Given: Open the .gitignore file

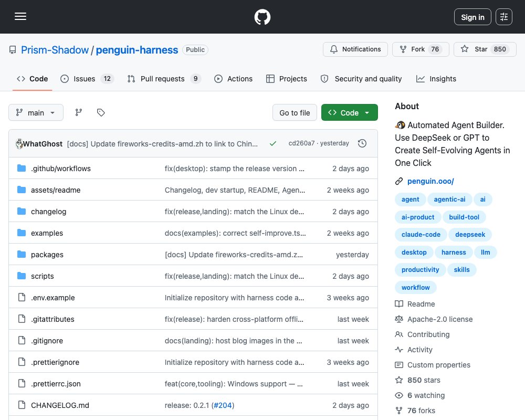Looking at the screenshot, I should tap(47, 341).
